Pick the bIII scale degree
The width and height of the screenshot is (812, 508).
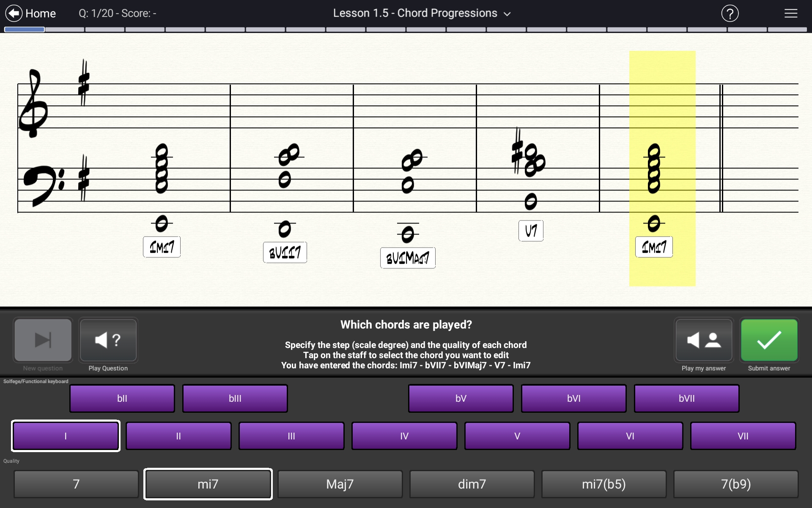pos(235,398)
